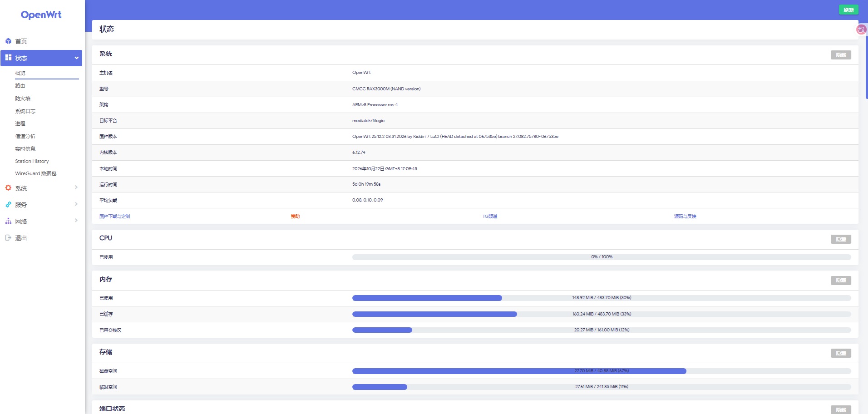Hide the 端口状态 section
The image size is (868, 414).
pos(841,410)
